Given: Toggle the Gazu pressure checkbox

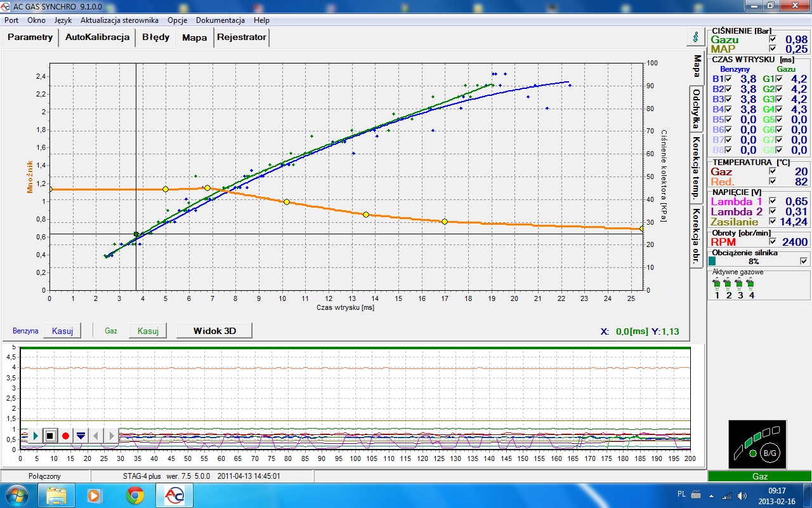Looking at the screenshot, I should pyautogui.click(x=772, y=39).
